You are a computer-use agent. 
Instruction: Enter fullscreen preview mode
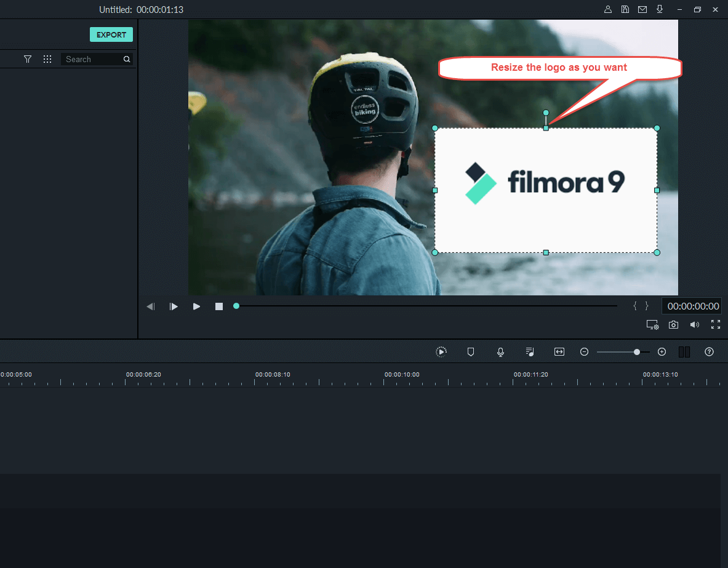pos(716,325)
